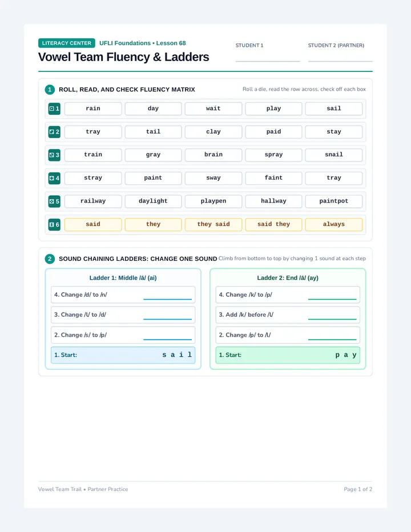The width and height of the screenshot is (411, 532).
Task: Check off the yellow box 'always'
Action: (x=334, y=224)
